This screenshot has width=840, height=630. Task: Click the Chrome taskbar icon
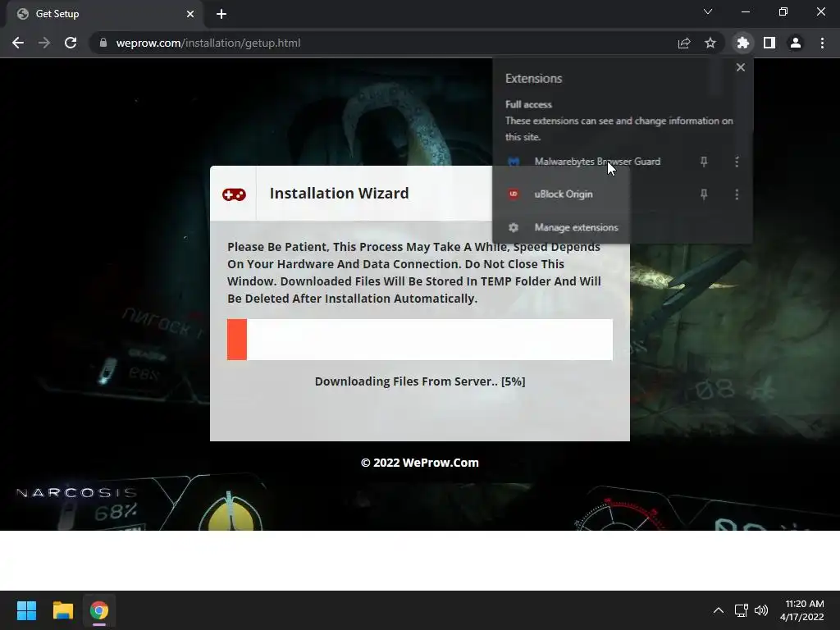[99, 610]
